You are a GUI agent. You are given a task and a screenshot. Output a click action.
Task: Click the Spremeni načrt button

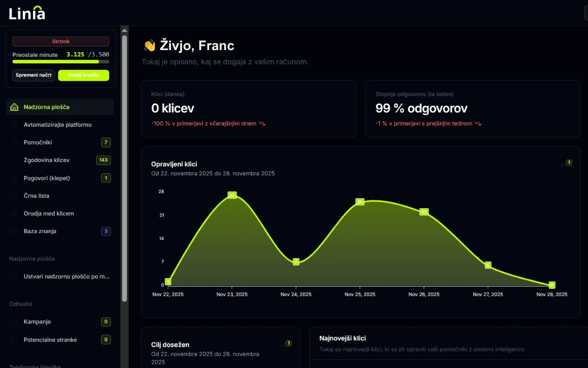coord(33,75)
